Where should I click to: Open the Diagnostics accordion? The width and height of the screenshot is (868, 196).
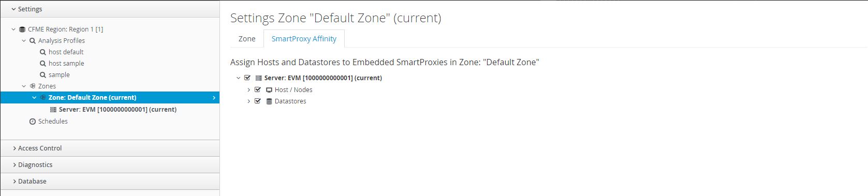110,165
